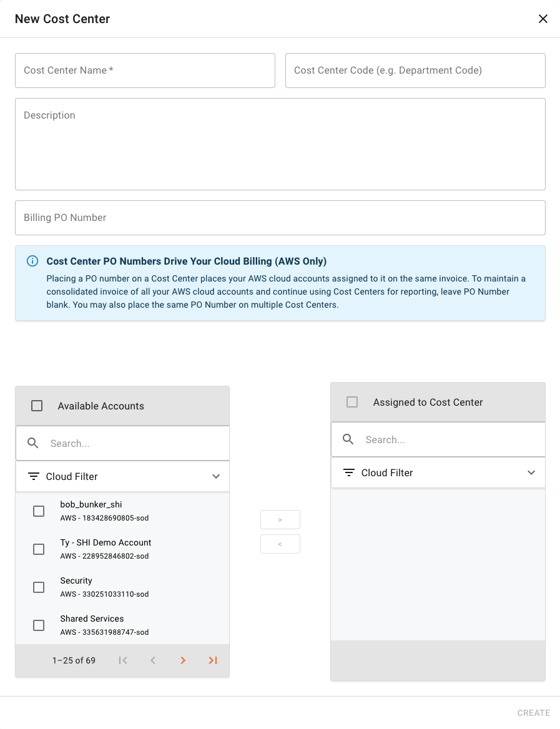560x729 pixels.
Task: Click the first page pagination arrow
Action: (123, 660)
